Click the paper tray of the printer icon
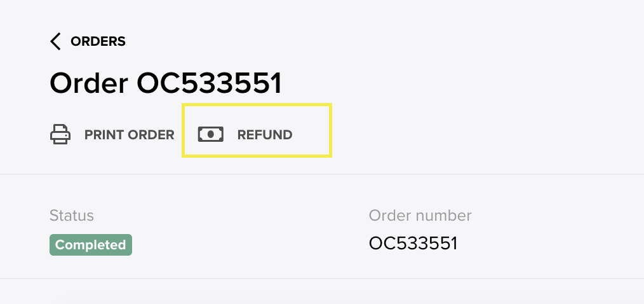The height and width of the screenshot is (304, 644). click(x=60, y=140)
